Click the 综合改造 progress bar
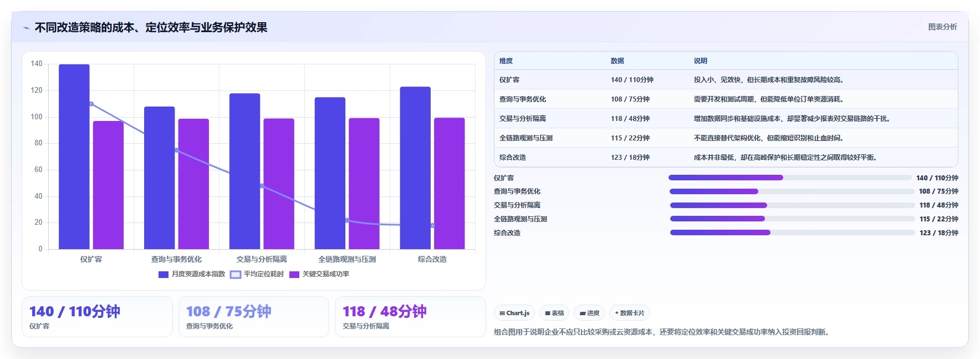This screenshot has height=359, width=980. 793,232
